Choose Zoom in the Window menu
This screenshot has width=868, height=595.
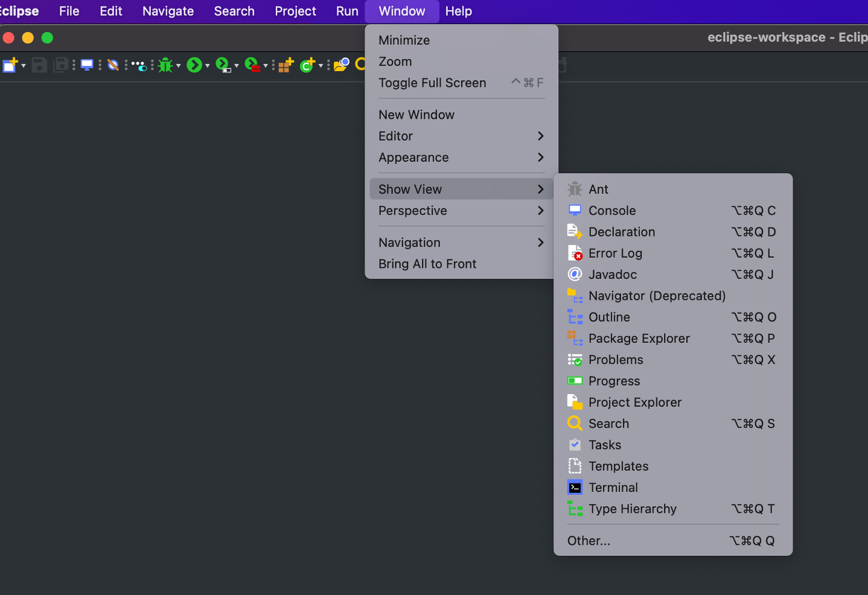(x=461, y=62)
